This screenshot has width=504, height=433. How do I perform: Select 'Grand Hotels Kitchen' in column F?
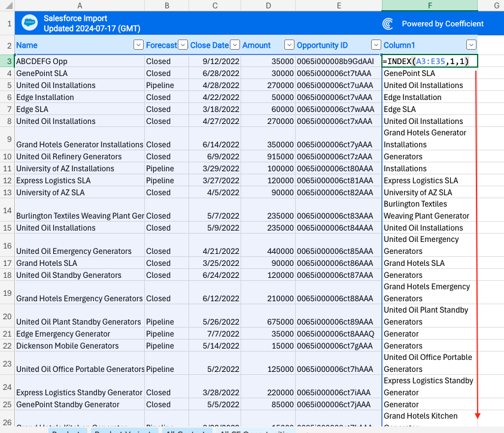pos(430,418)
